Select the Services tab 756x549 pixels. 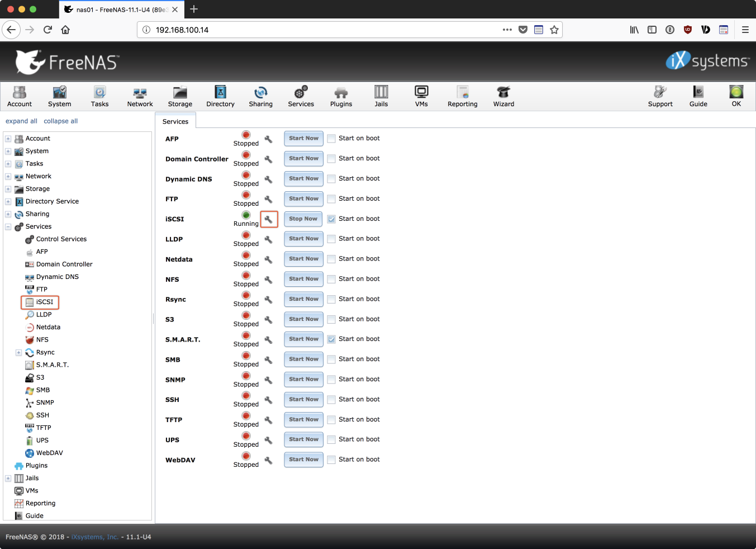[x=175, y=121]
